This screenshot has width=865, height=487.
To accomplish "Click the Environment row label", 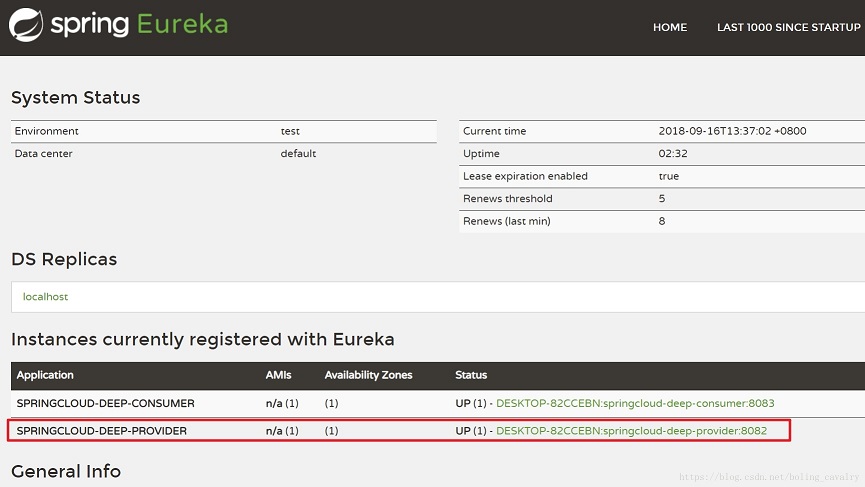I will [46, 131].
